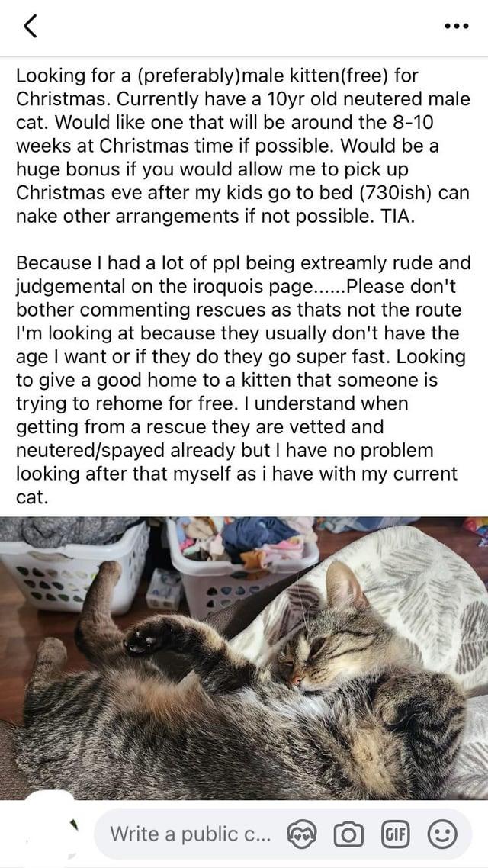The image size is (488, 868).
Task: Go back using the top-left arrow
Action: pos(31,26)
